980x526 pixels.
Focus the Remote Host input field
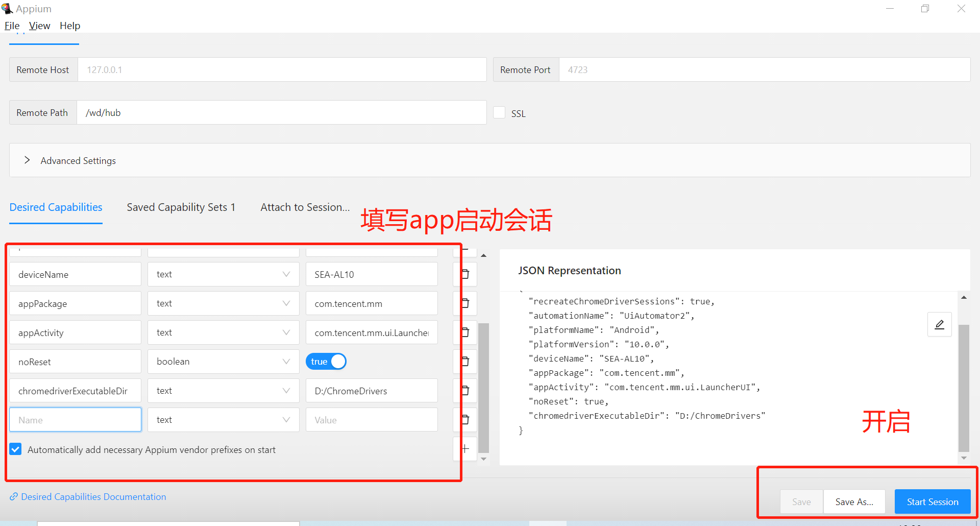[282, 69]
